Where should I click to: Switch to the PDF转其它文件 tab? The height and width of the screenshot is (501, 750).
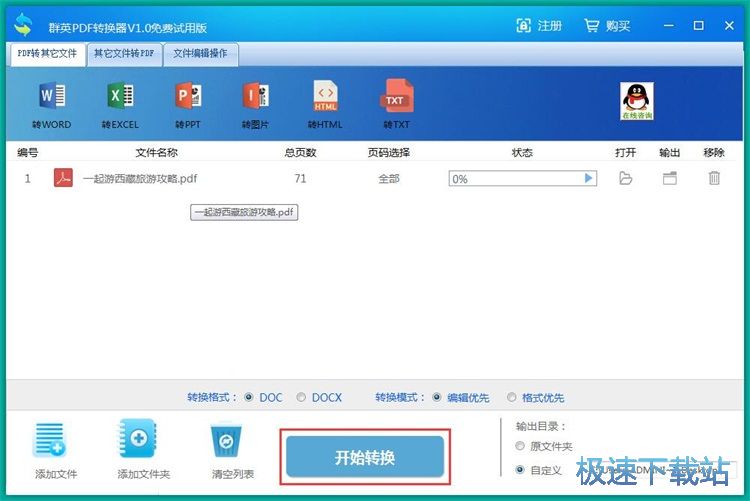(x=47, y=54)
